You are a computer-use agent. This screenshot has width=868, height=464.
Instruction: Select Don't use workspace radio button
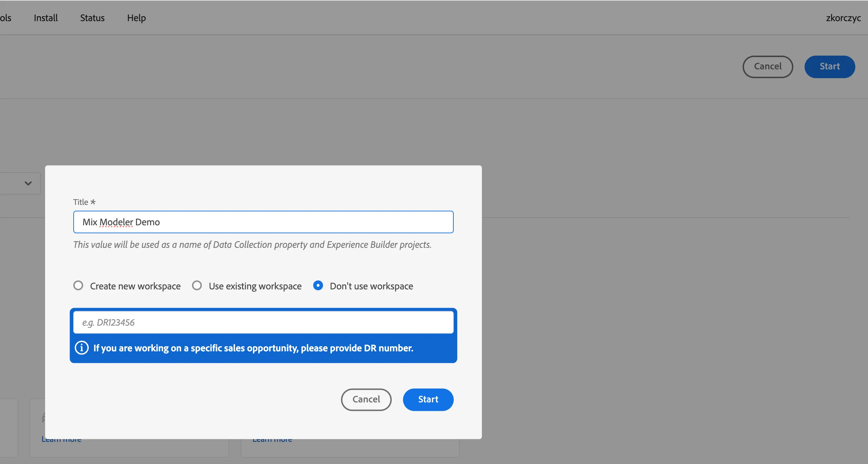point(318,286)
